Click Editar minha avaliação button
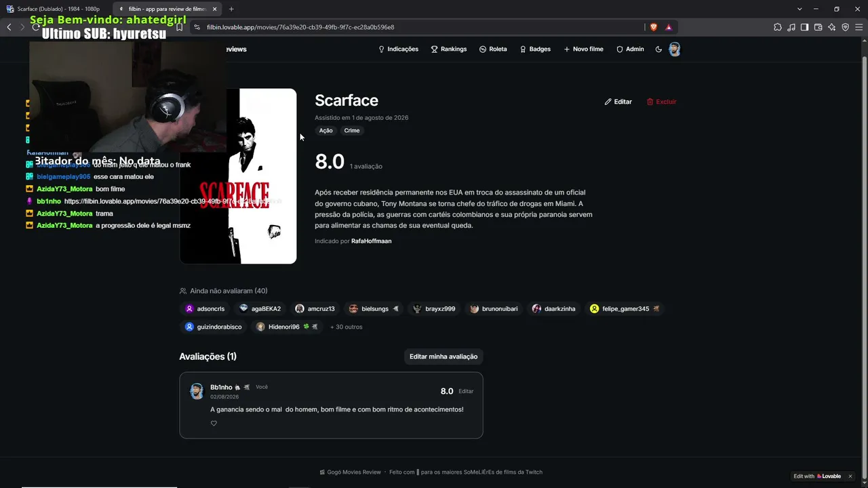 coord(443,357)
